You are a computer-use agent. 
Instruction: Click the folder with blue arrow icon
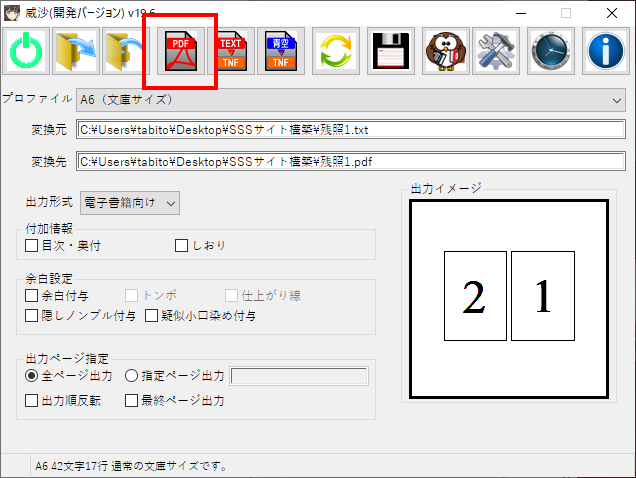76,51
